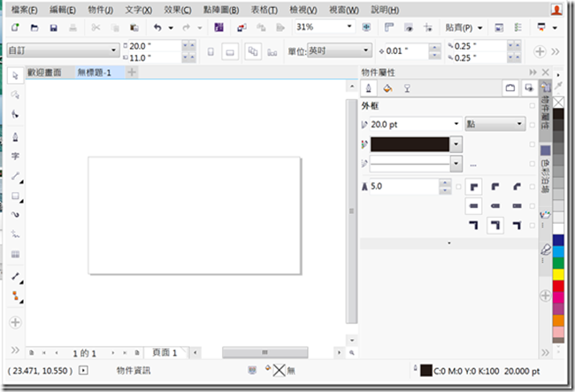This screenshot has width=575, height=392.
Task: Click the Paste clipboard icon
Action: click(x=134, y=27)
